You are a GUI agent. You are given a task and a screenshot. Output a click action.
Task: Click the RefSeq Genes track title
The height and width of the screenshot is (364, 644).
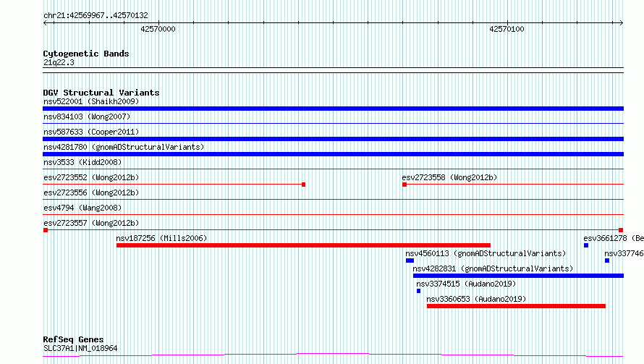(73, 339)
